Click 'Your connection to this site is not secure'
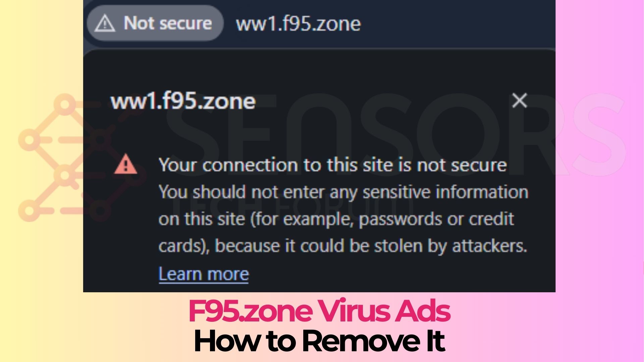This screenshot has height=362, width=644. pos(333,165)
